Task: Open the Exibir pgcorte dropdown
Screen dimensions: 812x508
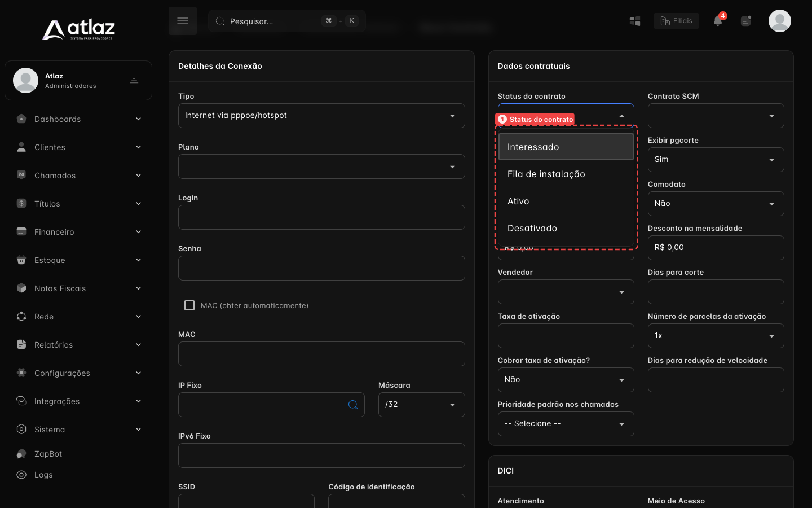Action: tap(716, 160)
